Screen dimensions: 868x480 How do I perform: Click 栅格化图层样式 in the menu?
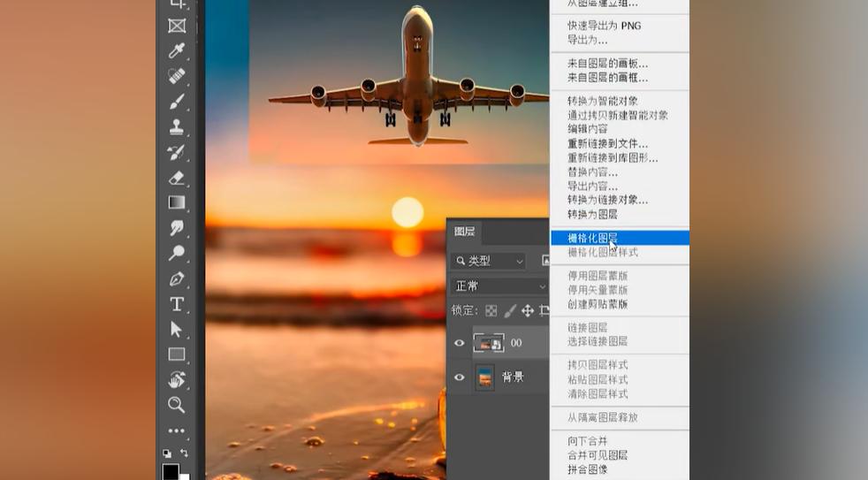coord(602,253)
